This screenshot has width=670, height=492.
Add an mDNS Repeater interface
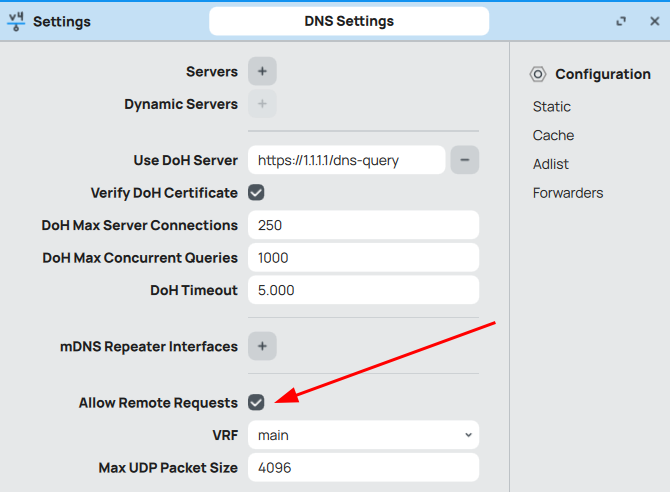[x=262, y=346]
